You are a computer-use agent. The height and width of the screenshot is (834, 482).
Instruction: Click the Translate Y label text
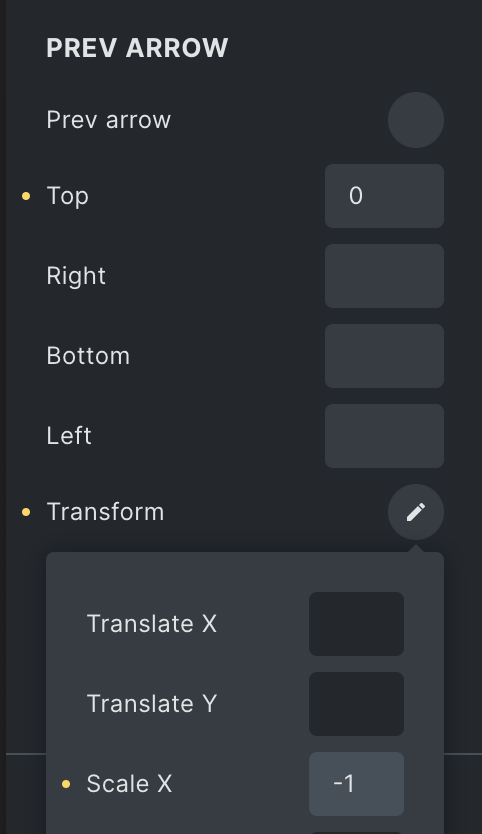[x=152, y=704]
